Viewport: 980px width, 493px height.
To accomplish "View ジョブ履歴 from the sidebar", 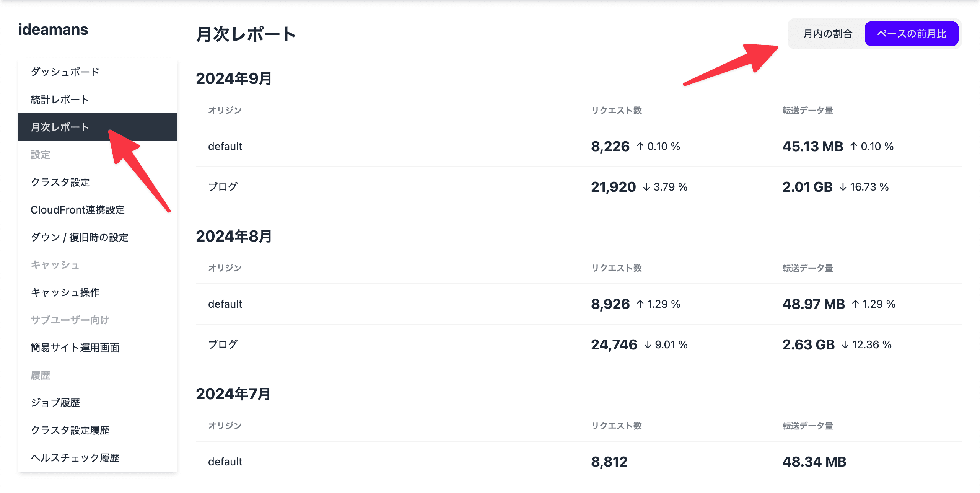I will tap(55, 403).
